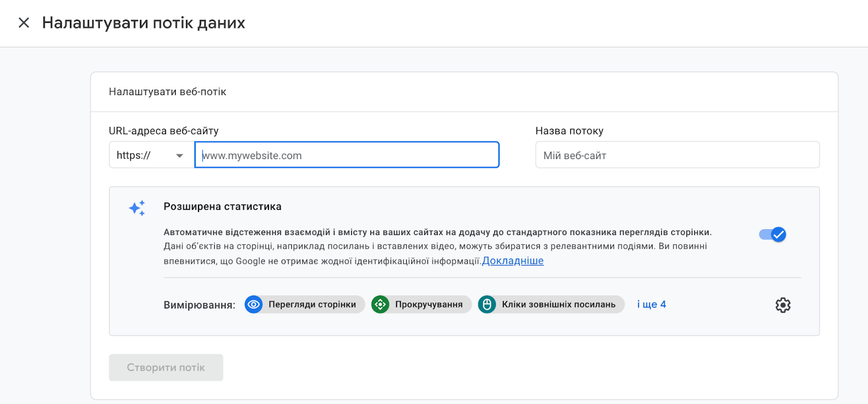This screenshot has height=404, width=868.
Task: Click the Налаштувати веб-потік section header
Action: [x=168, y=92]
